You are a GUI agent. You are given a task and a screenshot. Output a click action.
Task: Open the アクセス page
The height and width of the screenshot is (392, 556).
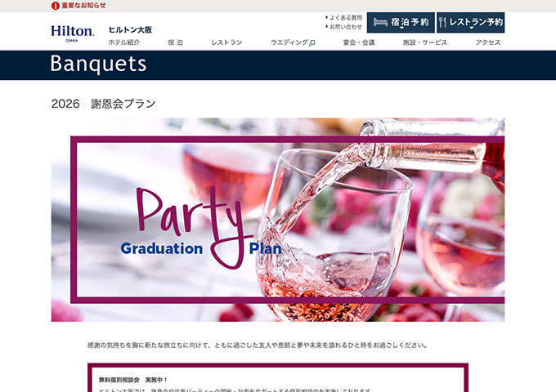coord(488,42)
